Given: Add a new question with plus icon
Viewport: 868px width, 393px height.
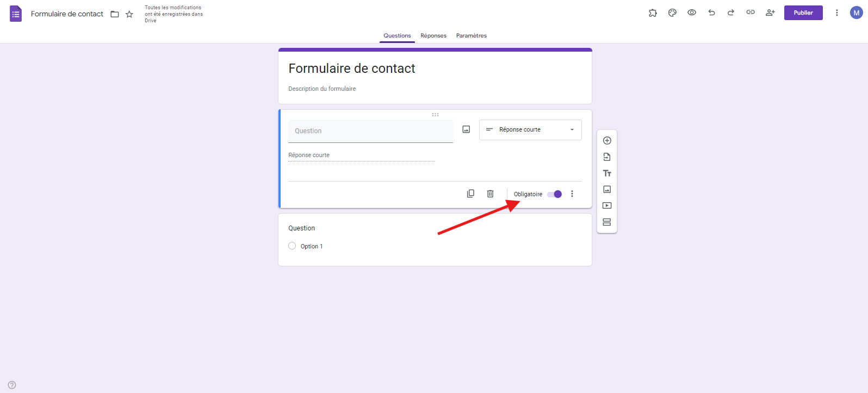Looking at the screenshot, I should click(607, 141).
